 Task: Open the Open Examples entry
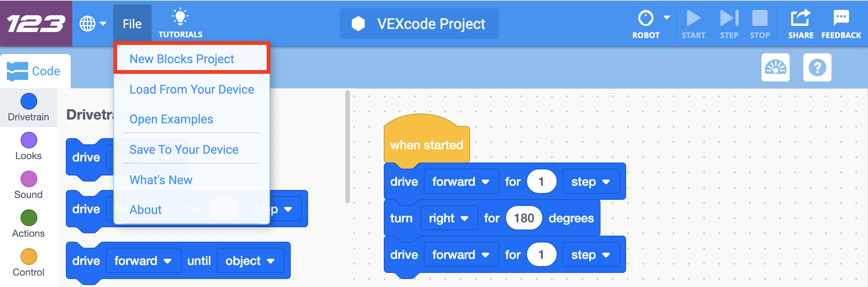[172, 119]
